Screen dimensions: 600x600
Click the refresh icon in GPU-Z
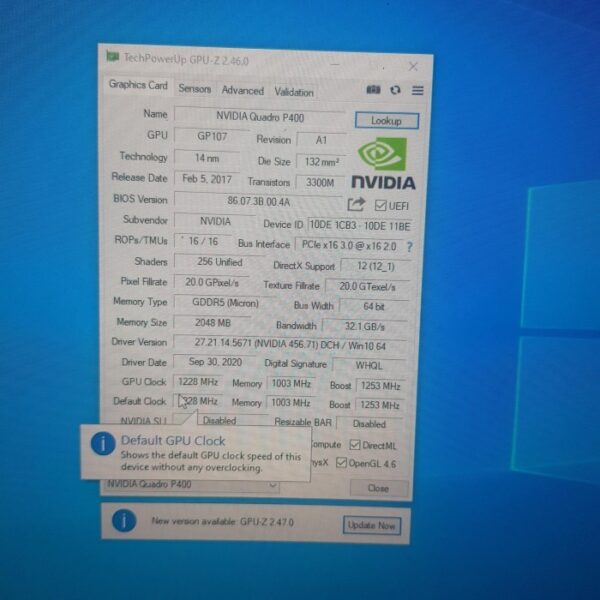point(395,90)
